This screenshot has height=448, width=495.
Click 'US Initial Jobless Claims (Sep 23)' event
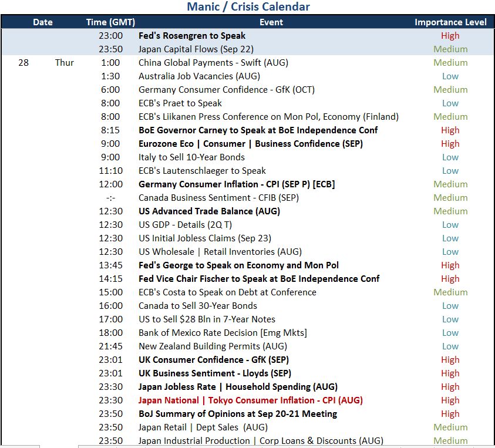(205, 238)
